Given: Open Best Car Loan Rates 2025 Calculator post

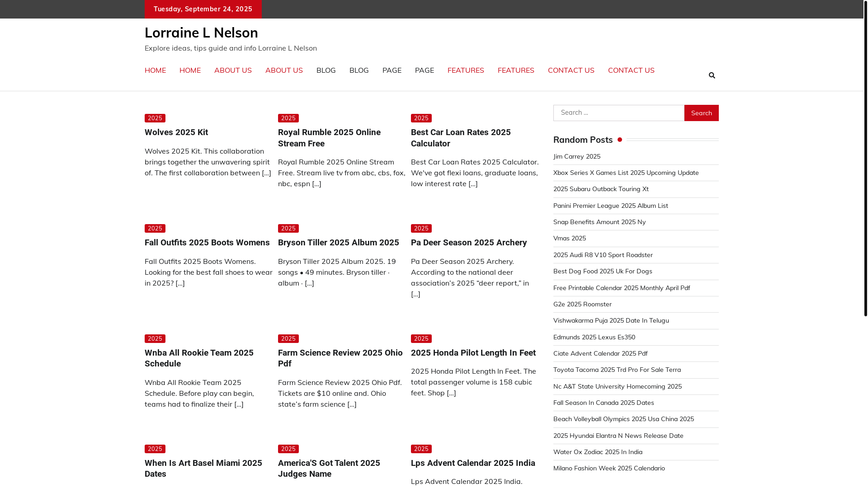Looking at the screenshot, I should (x=461, y=138).
